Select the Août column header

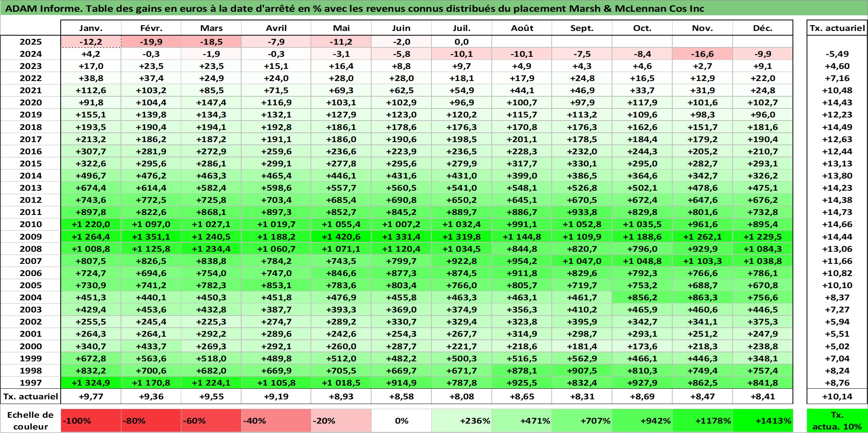pos(522,28)
